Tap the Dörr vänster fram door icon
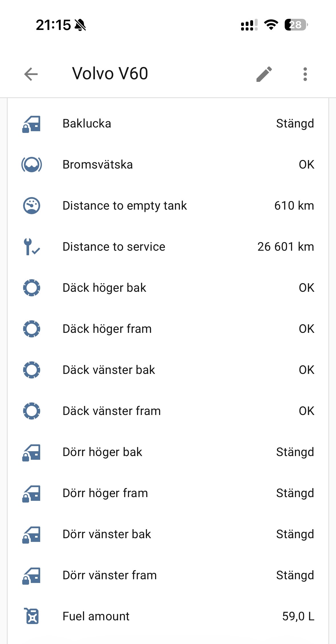 click(31, 575)
